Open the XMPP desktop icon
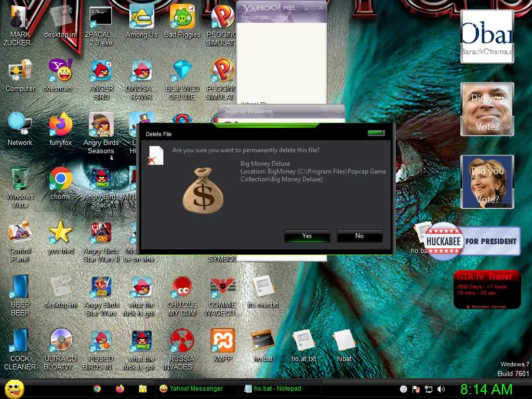This screenshot has width=532, height=399. 222,345
